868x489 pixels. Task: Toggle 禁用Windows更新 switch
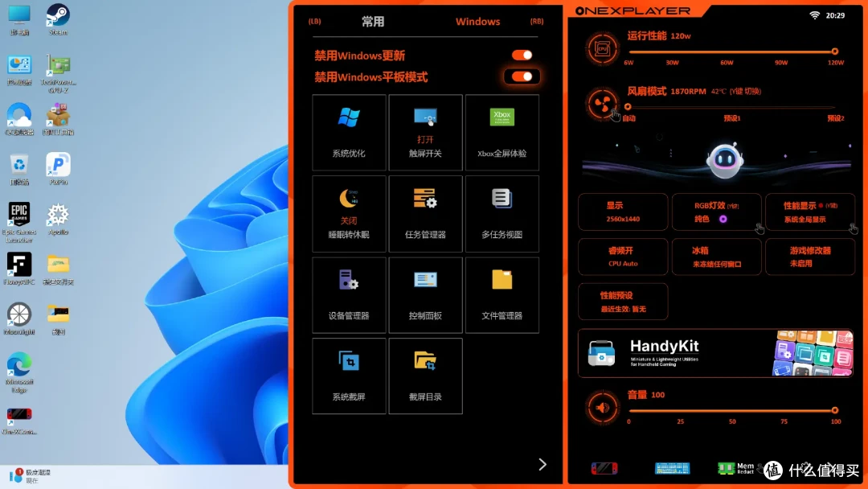tap(522, 55)
